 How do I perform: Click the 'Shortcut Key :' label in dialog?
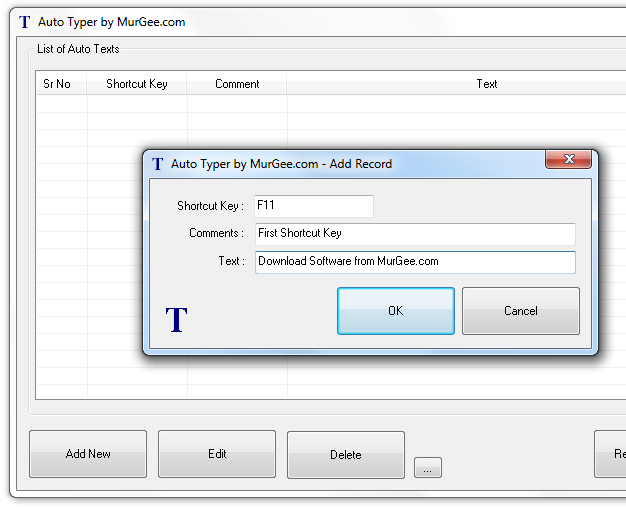point(210,206)
